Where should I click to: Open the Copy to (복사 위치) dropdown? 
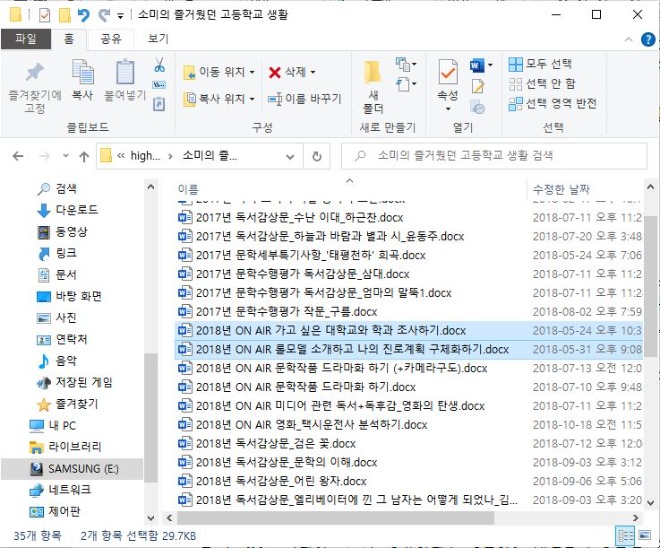pos(220,99)
